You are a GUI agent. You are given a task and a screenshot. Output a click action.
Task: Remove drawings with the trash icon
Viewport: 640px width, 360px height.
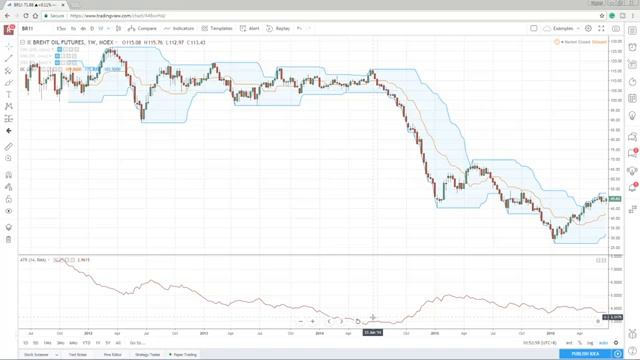coord(9,240)
